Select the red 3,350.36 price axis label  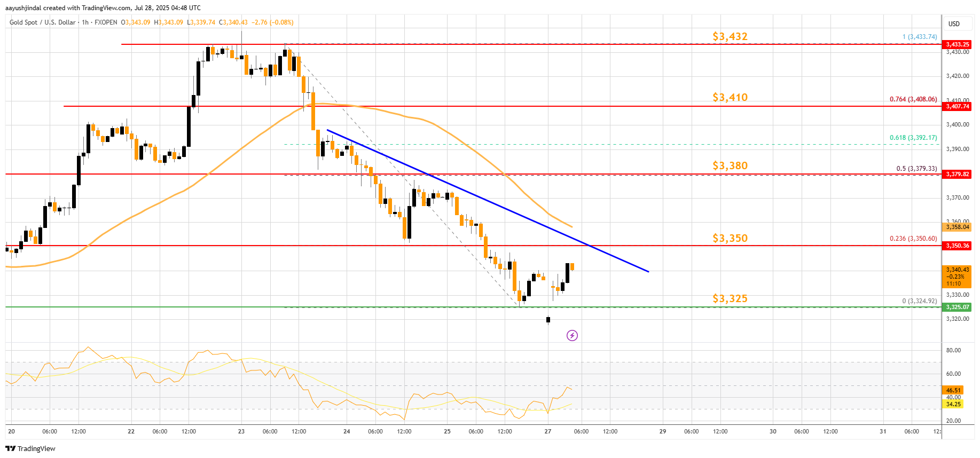[957, 246]
